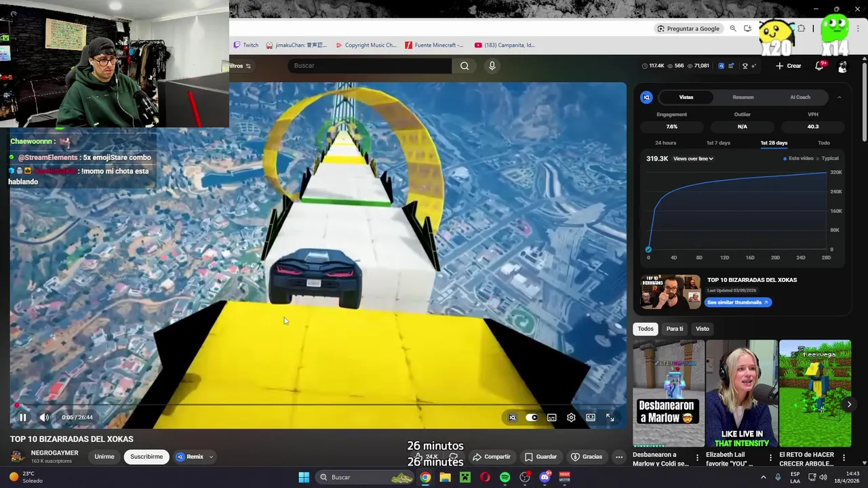The width and height of the screenshot is (868, 488).
Task: Open options menu for Elizabeth Lail video
Action: [770, 458]
